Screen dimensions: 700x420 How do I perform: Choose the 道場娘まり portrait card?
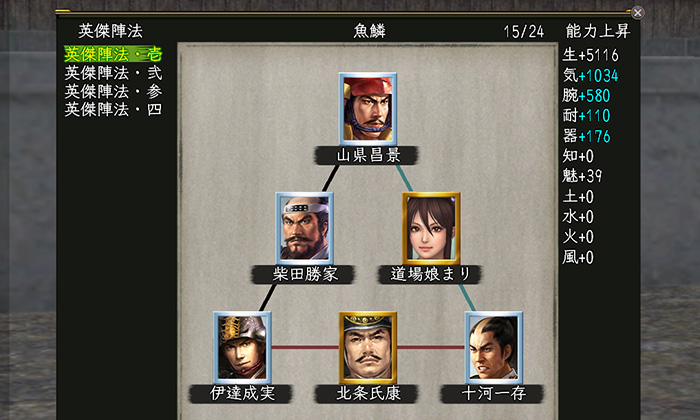(431, 228)
